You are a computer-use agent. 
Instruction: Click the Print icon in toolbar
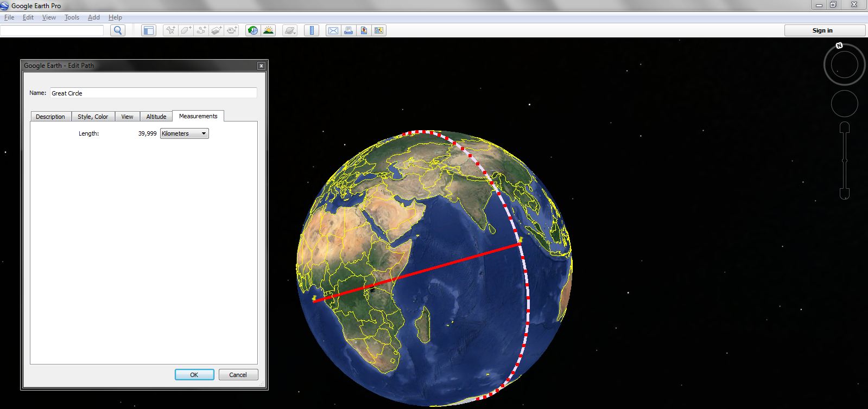[349, 30]
